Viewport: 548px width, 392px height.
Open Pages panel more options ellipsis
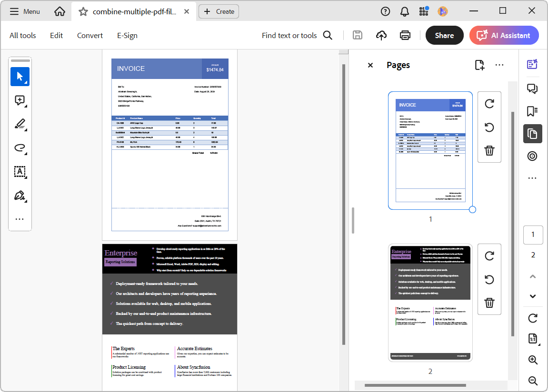499,65
